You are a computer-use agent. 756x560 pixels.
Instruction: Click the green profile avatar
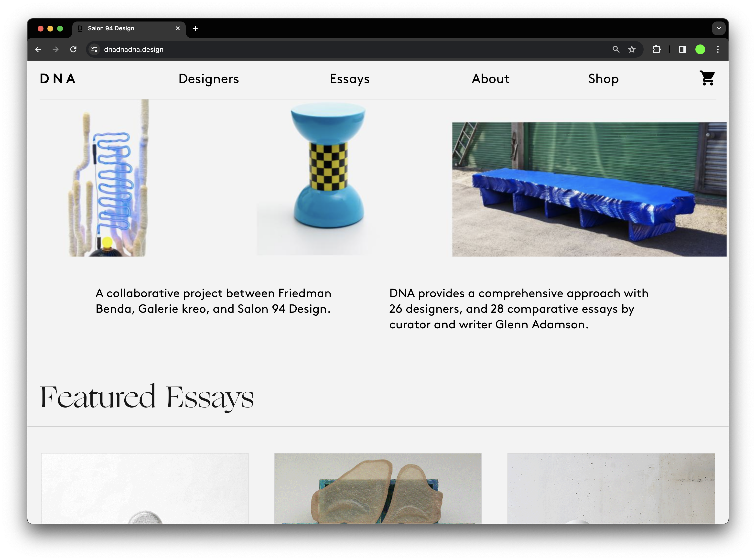click(x=700, y=50)
